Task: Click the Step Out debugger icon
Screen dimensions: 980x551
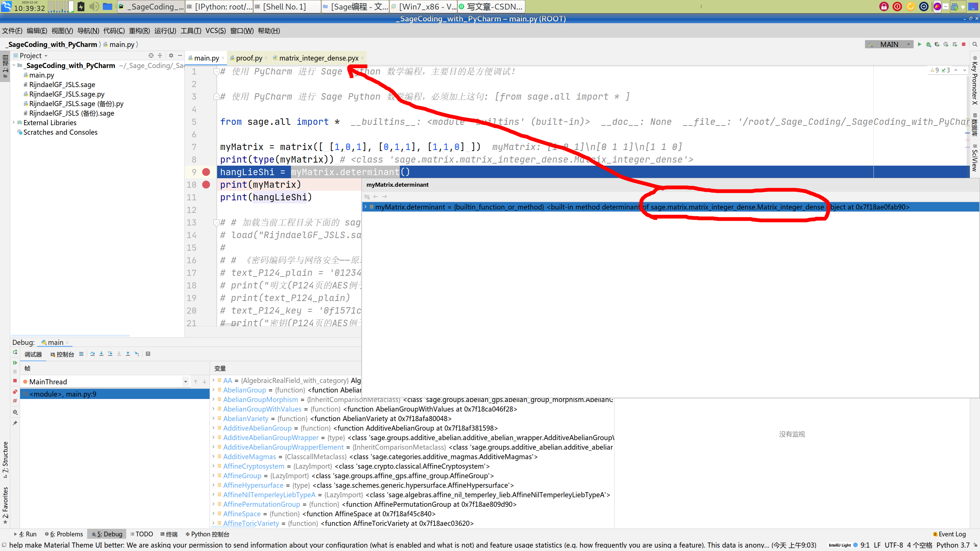Action: click(128, 354)
